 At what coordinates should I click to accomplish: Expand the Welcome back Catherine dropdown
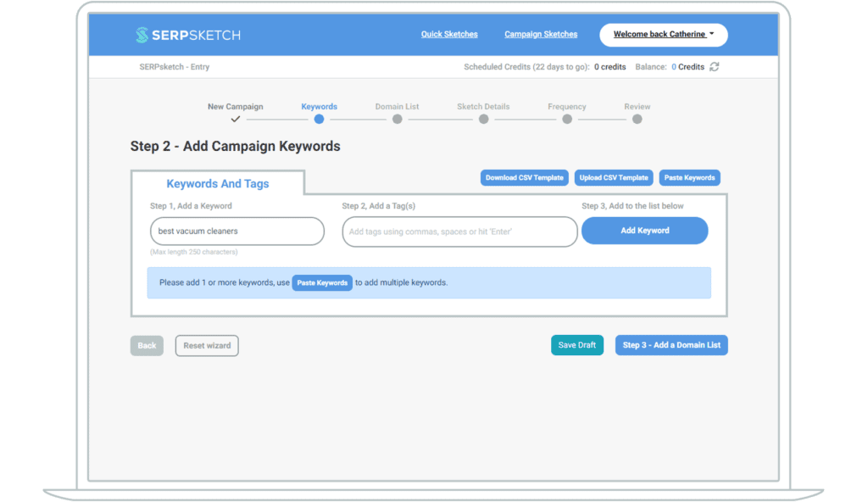coord(663,35)
